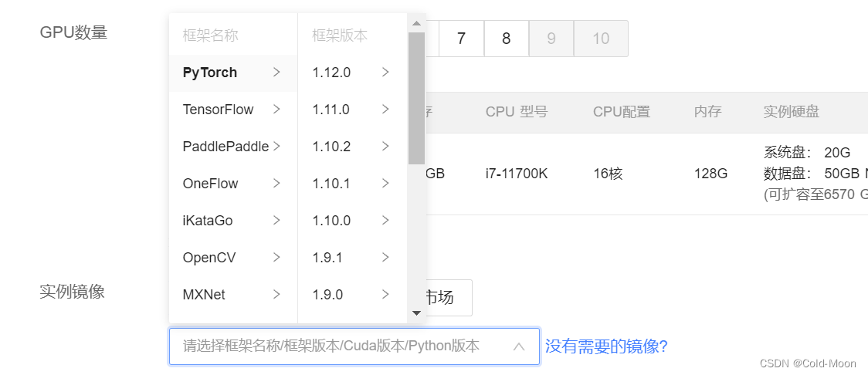Select framework version 1.11.0

(x=352, y=110)
